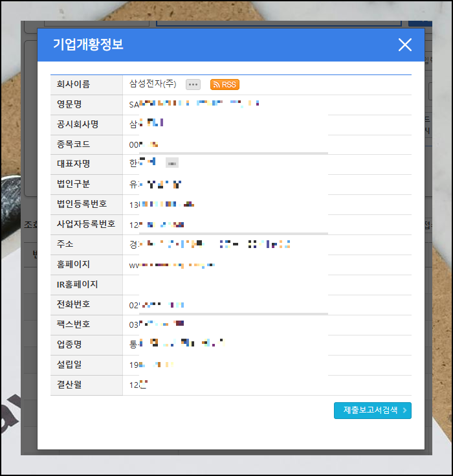The image size is (453, 476).
Task: Click the 제출보고서검색 button
Action: 373,411
